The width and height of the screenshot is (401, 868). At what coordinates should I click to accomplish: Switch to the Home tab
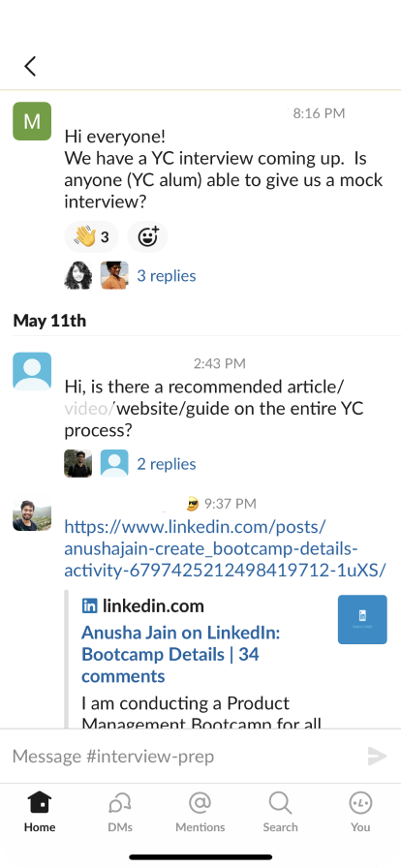tap(40, 812)
